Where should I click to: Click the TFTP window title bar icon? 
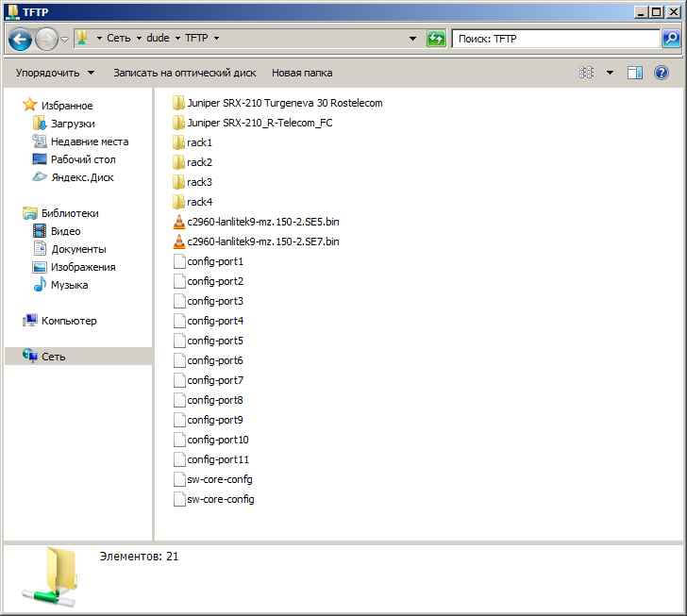[x=13, y=12]
